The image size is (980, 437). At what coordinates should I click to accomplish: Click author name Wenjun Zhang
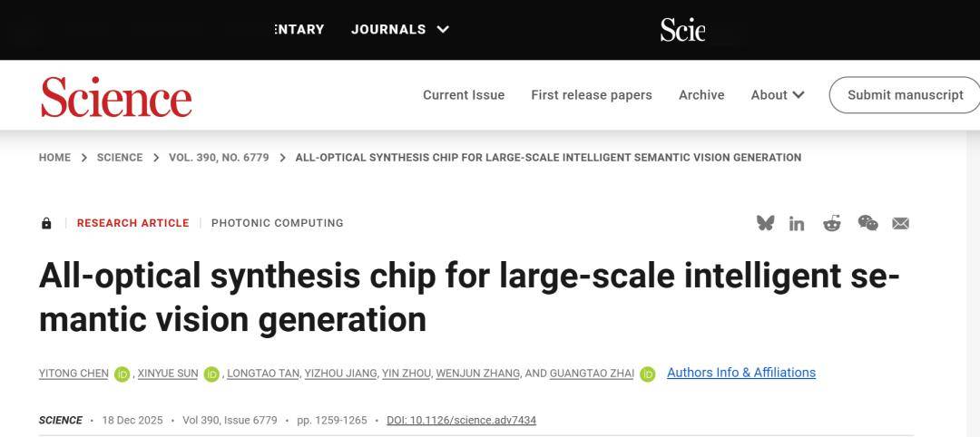pos(478,374)
